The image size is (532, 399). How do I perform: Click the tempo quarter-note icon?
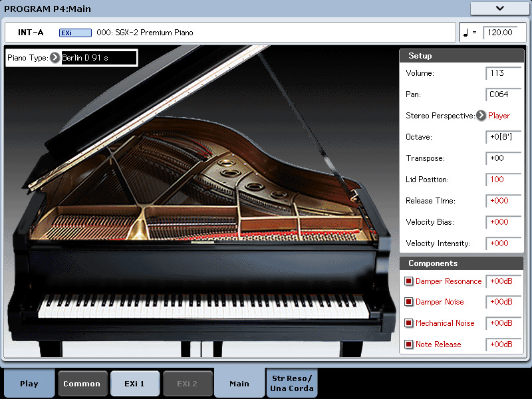click(x=466, y=33)
